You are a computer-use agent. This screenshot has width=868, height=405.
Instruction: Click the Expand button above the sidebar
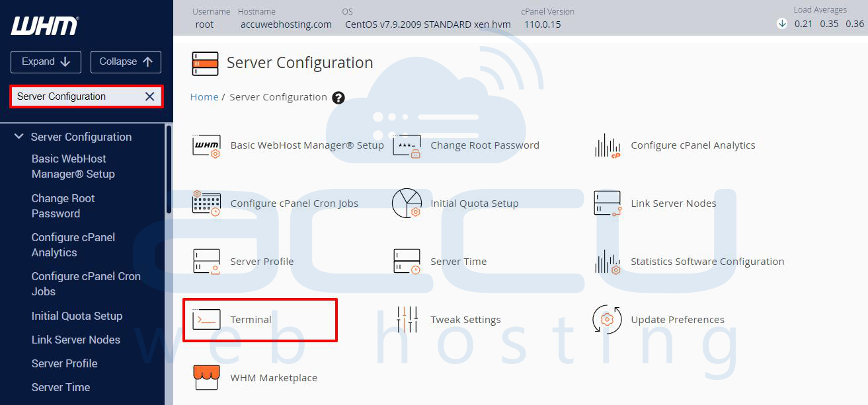45,61
